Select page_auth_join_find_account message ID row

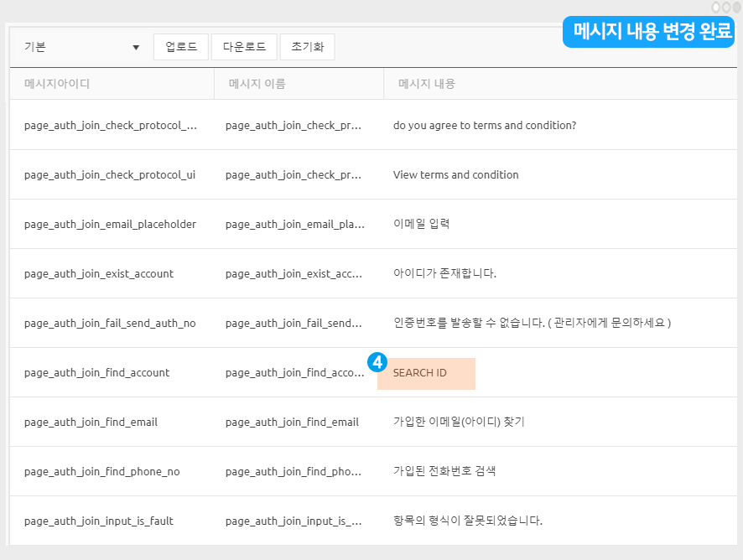coord(96,373)
